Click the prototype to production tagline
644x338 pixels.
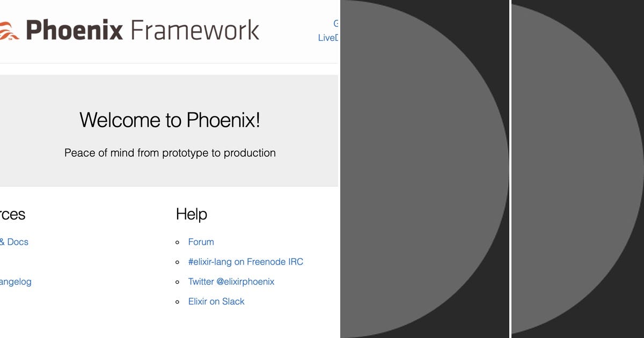coord(170,153)
